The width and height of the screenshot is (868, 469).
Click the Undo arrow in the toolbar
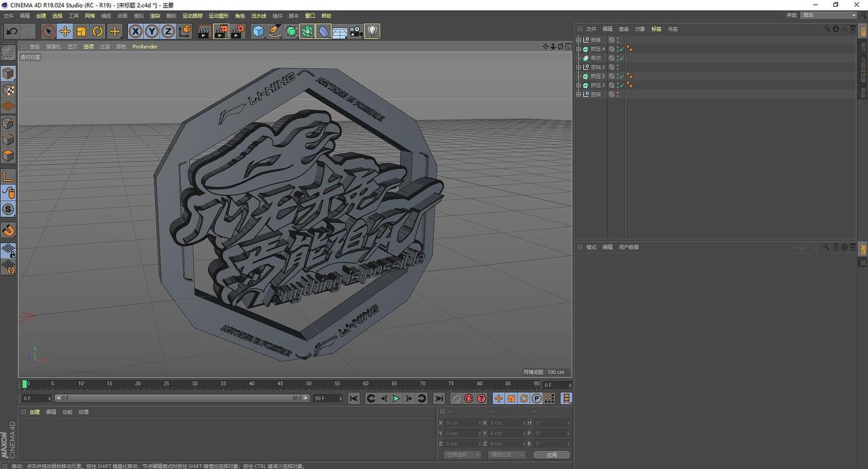coord(12,31)
